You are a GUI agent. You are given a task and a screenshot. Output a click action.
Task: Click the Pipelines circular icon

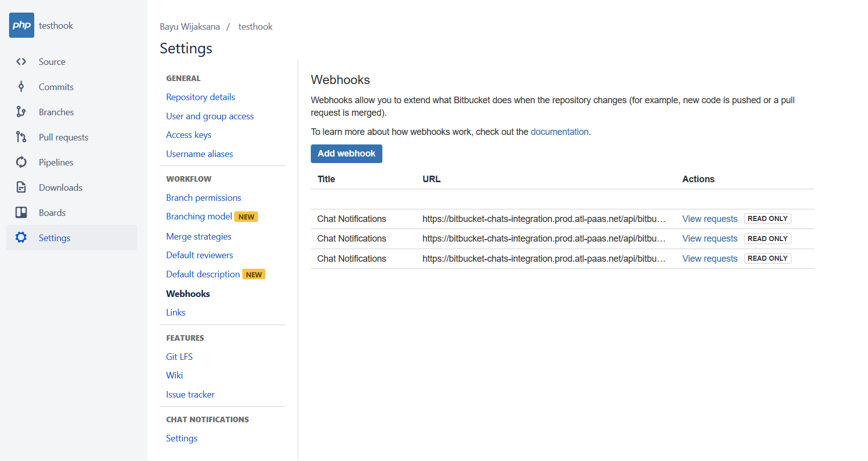21,162
